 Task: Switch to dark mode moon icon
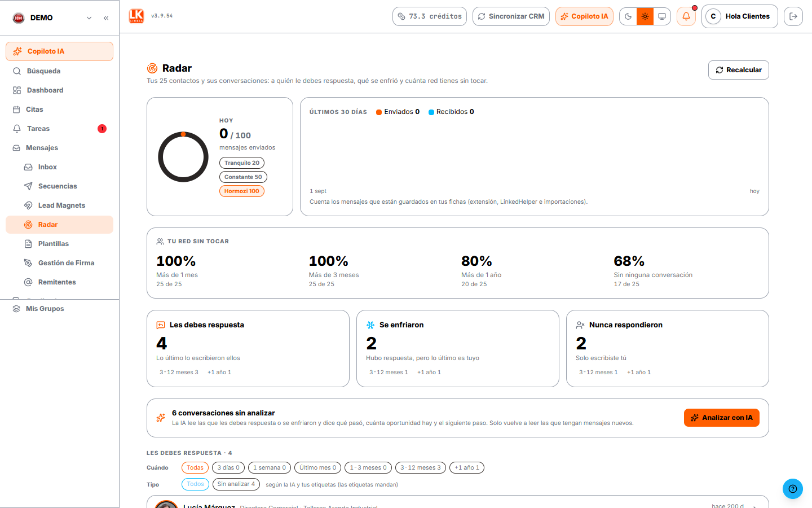coord(628,16)
